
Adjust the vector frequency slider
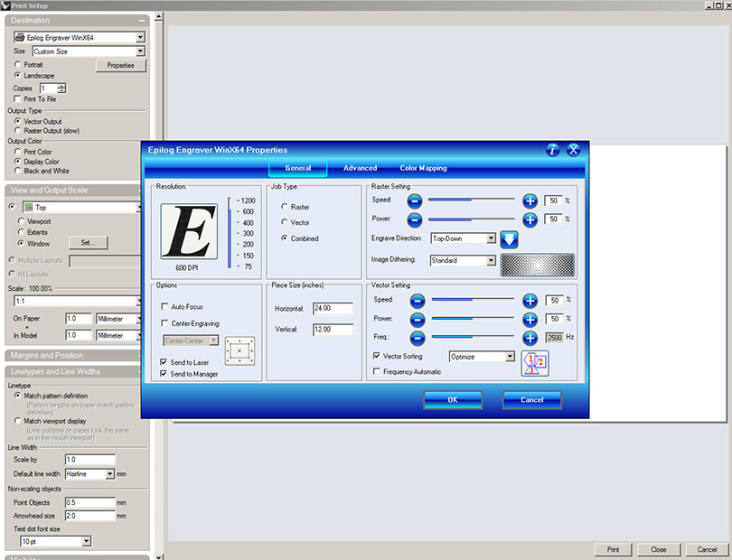point(473,337)
